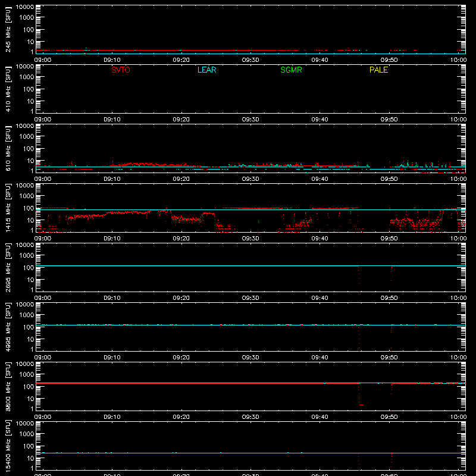
Task: Click 09:40 below the 2695 MHz panel
Action: pyautogui.click(x=320, y=298)
